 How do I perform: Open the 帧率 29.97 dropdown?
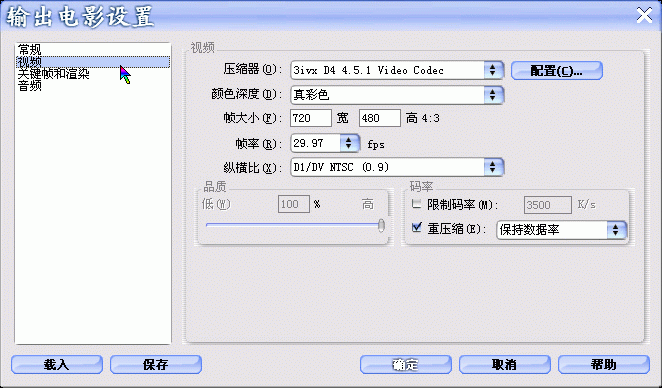pos(325,143)
